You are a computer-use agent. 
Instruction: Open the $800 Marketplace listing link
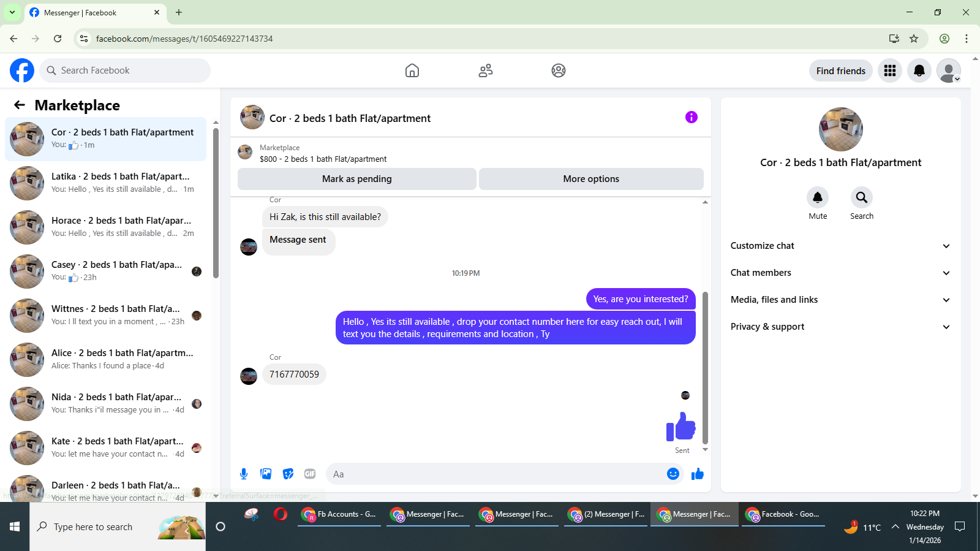click(x=323, y=159)
